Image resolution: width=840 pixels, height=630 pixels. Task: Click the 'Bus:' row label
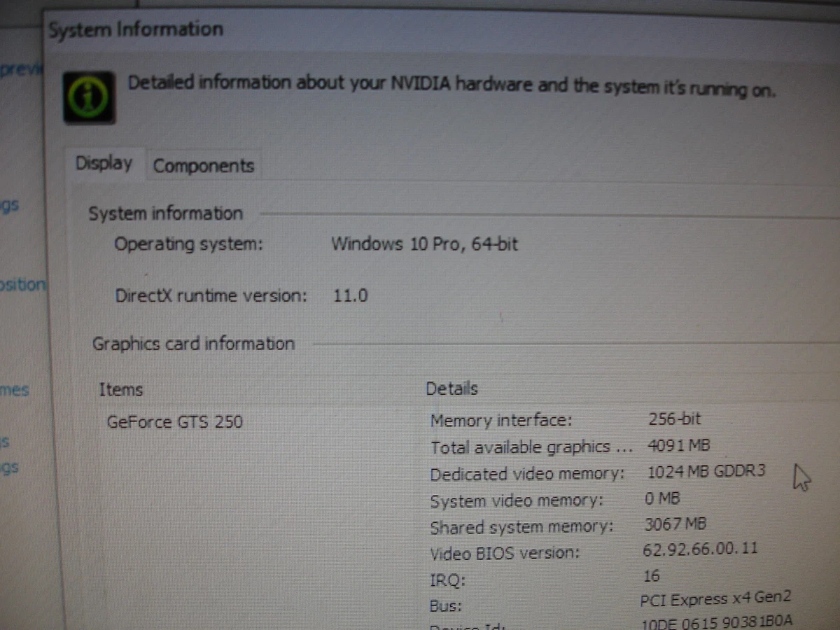(x=446, y=606)
